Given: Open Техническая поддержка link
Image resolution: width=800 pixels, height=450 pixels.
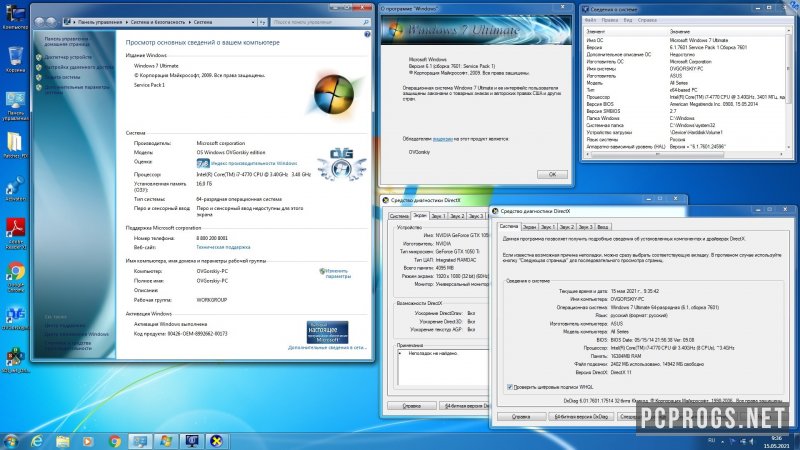Looking at the screenshot, I should [223, 247].
